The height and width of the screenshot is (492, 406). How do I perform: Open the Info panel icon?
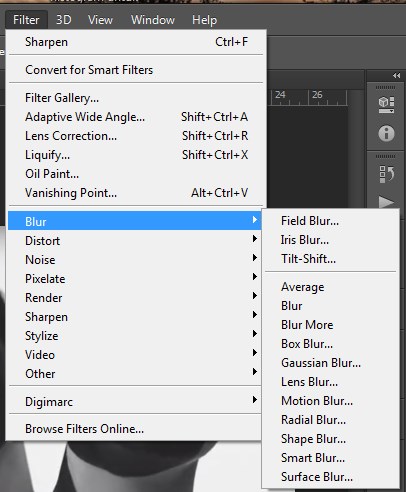tap(386, 133)
